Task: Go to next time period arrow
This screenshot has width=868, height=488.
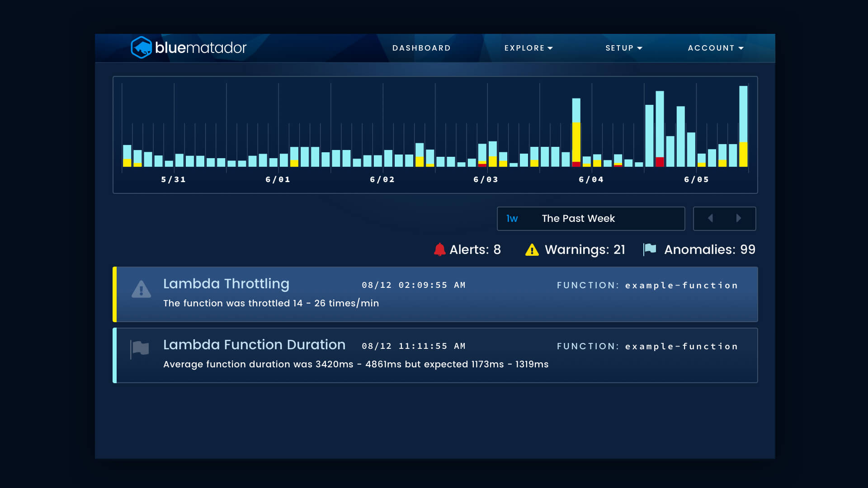Action: 739,218
